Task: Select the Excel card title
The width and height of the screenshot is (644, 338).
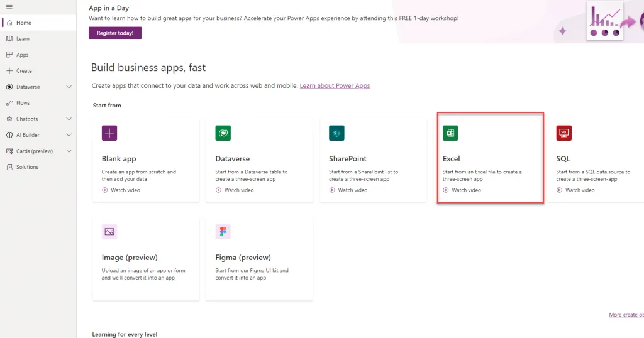Action: click(x=452, y=159)
